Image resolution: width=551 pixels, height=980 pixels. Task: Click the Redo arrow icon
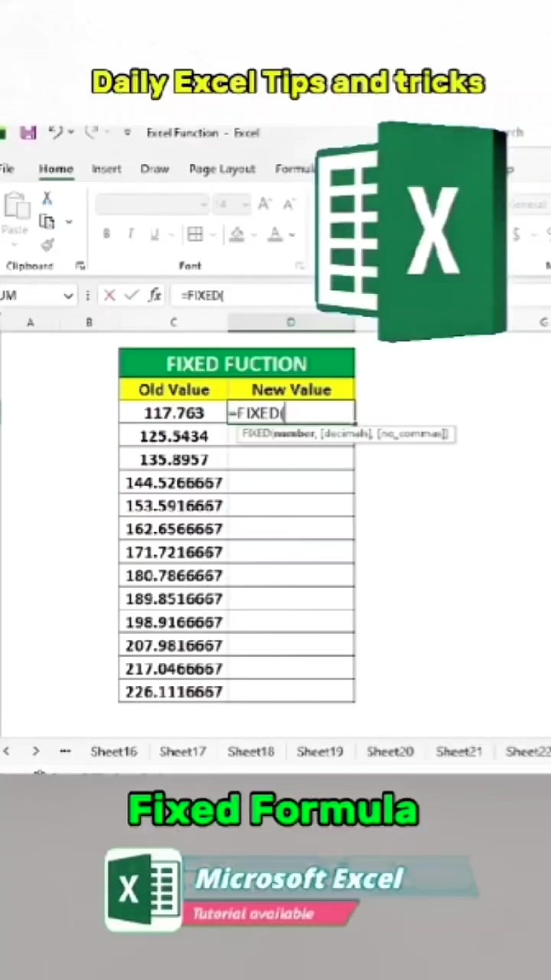90,132
